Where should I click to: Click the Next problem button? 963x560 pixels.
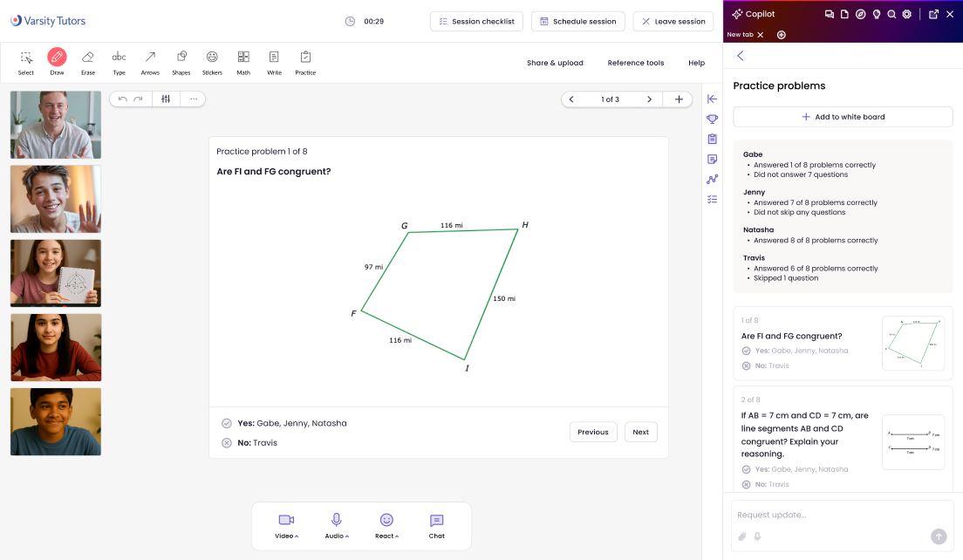click(640, 432)
